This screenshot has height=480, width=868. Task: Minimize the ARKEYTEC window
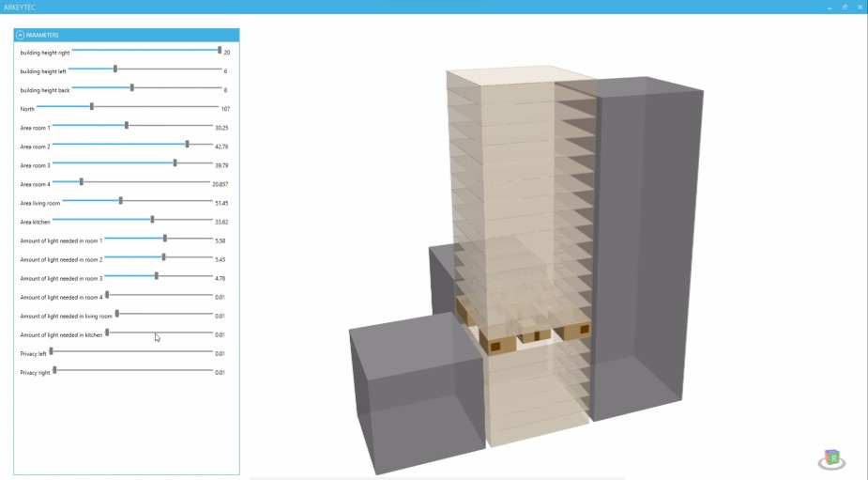pos(830,7)
